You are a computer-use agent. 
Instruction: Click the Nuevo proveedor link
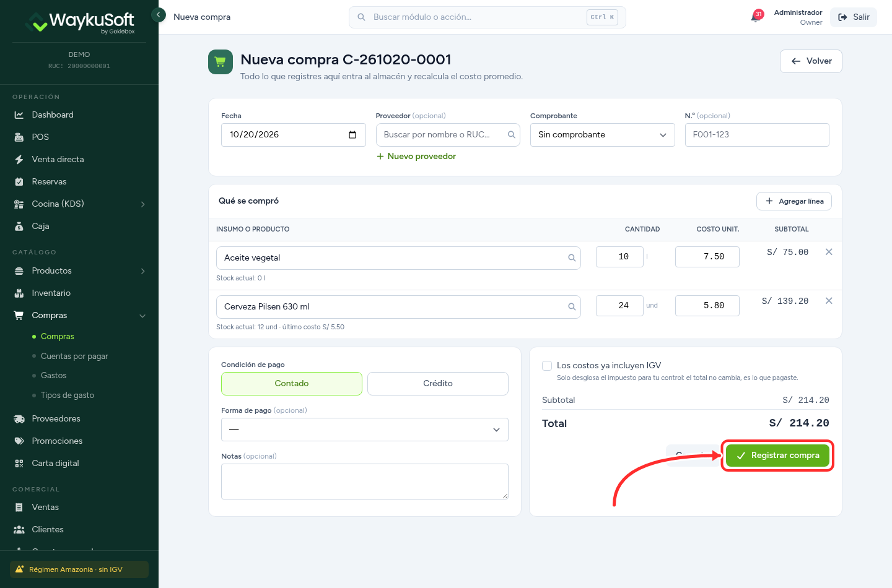tap(416, 157)
